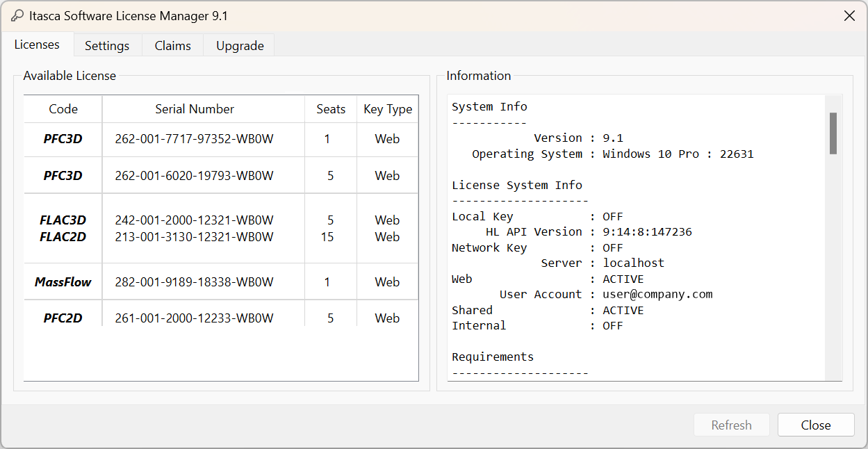Select serial number 262-001-6020-19793-WB0W
This screenshot has height=449, width=868.
195,176
